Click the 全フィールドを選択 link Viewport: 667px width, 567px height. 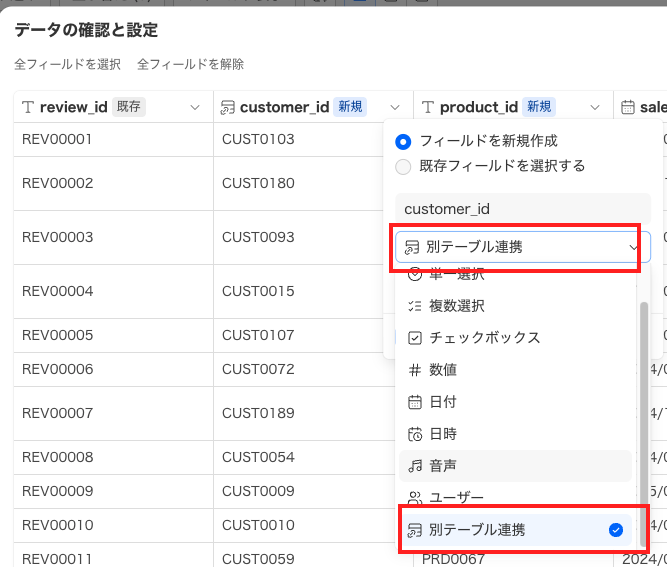(68, 64)
